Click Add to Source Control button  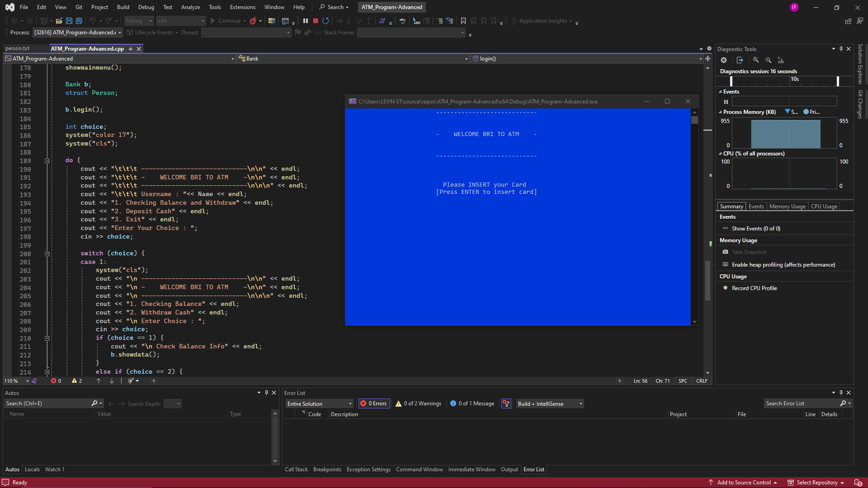point(744,483)
